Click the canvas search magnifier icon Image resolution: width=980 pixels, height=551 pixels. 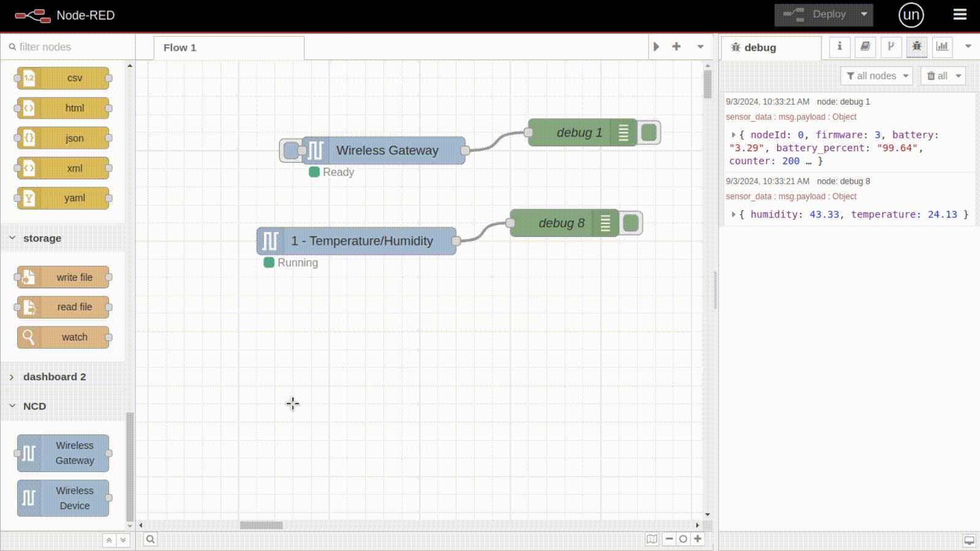150,539
